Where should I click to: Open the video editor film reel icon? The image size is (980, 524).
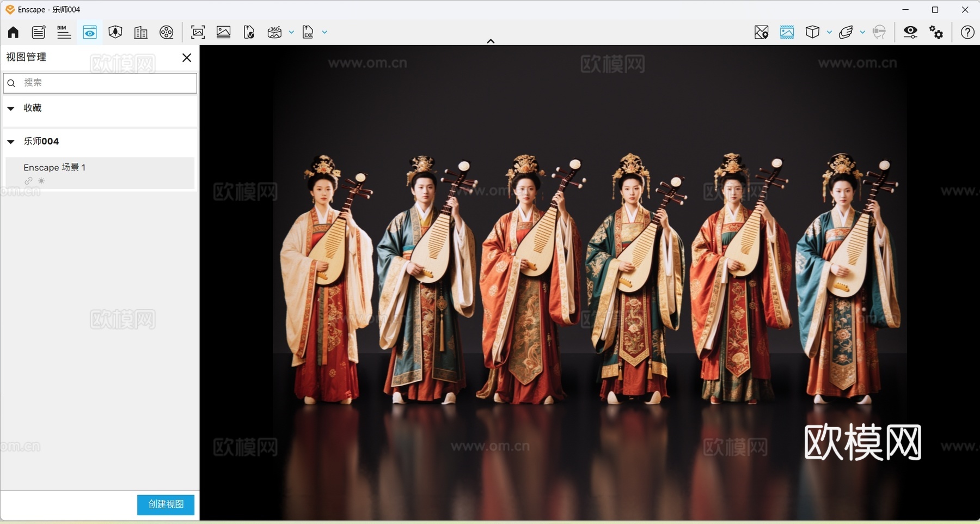pyautogui.click(x=167, y=32)
